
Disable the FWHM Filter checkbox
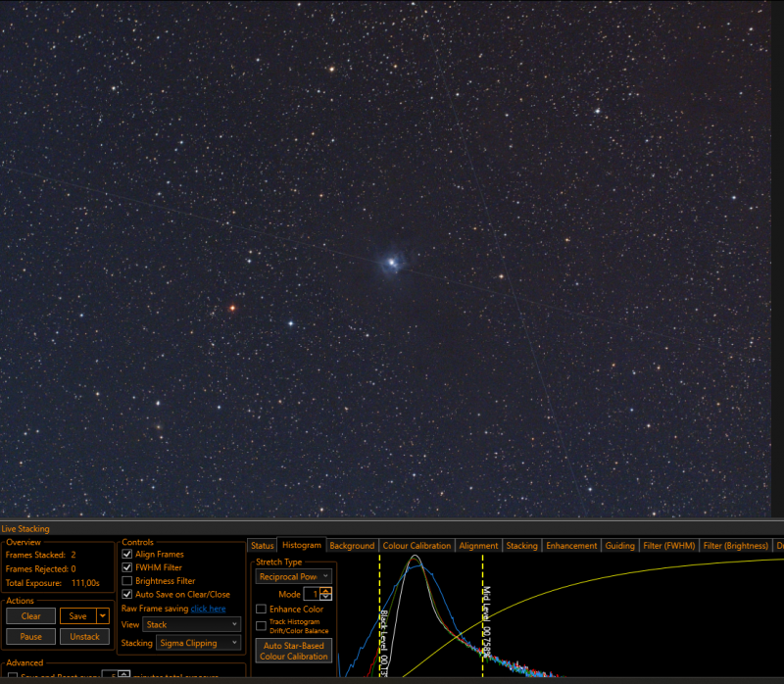[x=127, y=567]
